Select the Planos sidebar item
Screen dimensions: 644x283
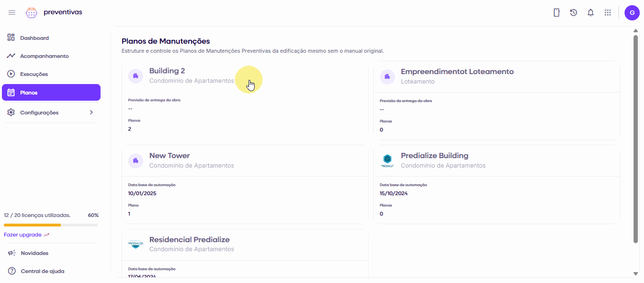51,93
